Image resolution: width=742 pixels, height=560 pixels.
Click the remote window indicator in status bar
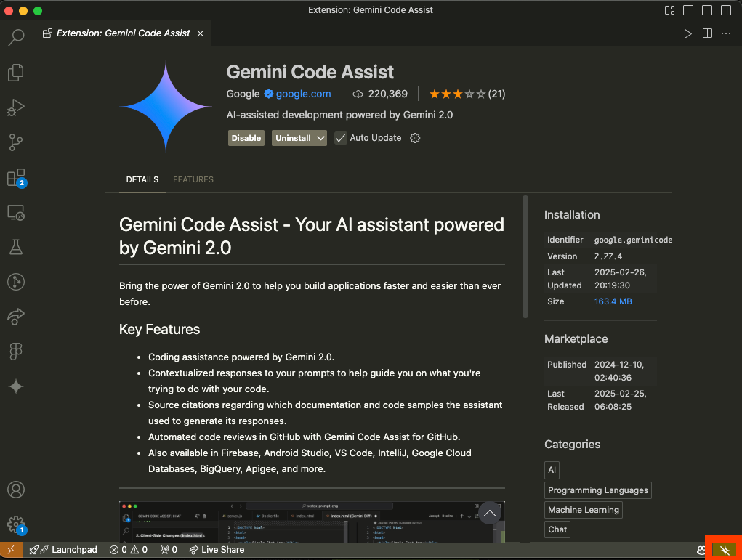(11, 550)
